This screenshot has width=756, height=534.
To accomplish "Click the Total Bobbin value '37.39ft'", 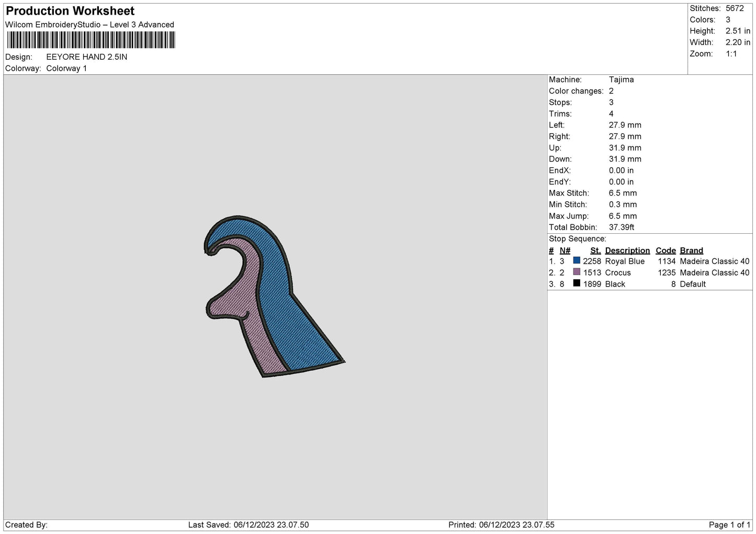I will (x=622, y=227).
